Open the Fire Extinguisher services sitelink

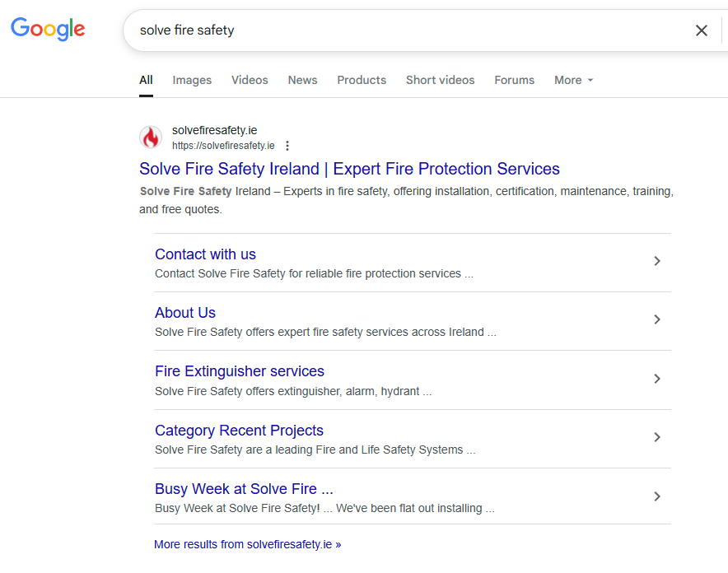click(240, 371)
